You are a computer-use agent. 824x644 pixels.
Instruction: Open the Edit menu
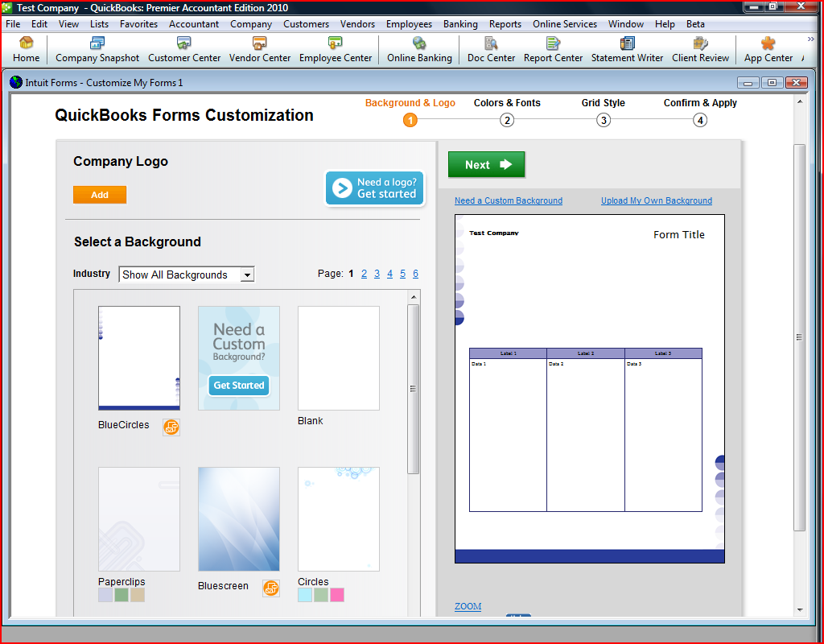[39, 24]
